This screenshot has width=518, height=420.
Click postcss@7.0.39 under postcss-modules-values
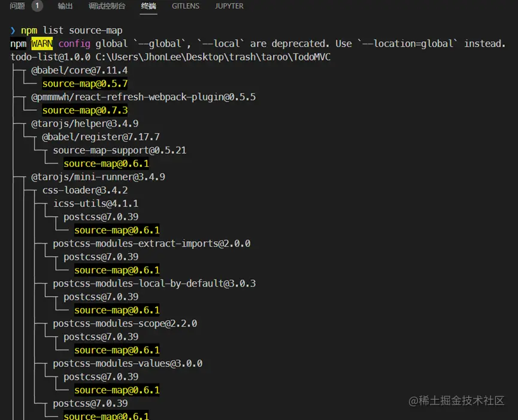101,377
